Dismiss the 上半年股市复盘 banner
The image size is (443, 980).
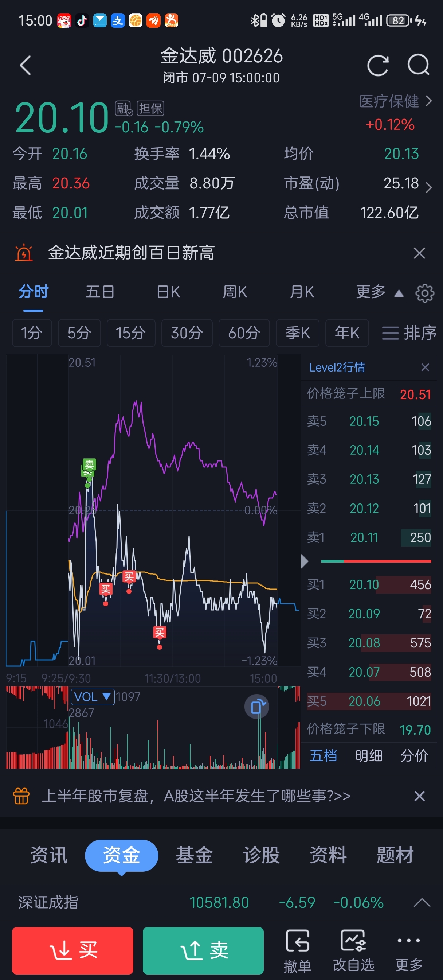419,796
